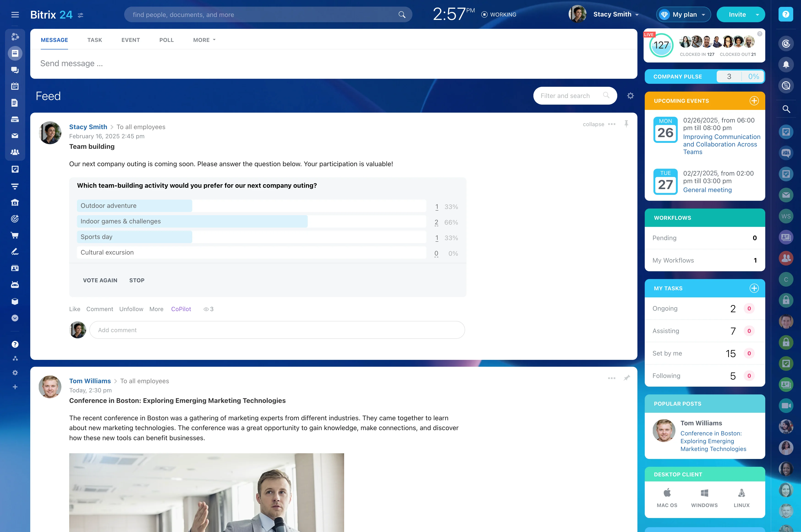The height and width of the screenshot is (532, 801).
Task: Pin the Team building post
Action: tap(626, 124)
